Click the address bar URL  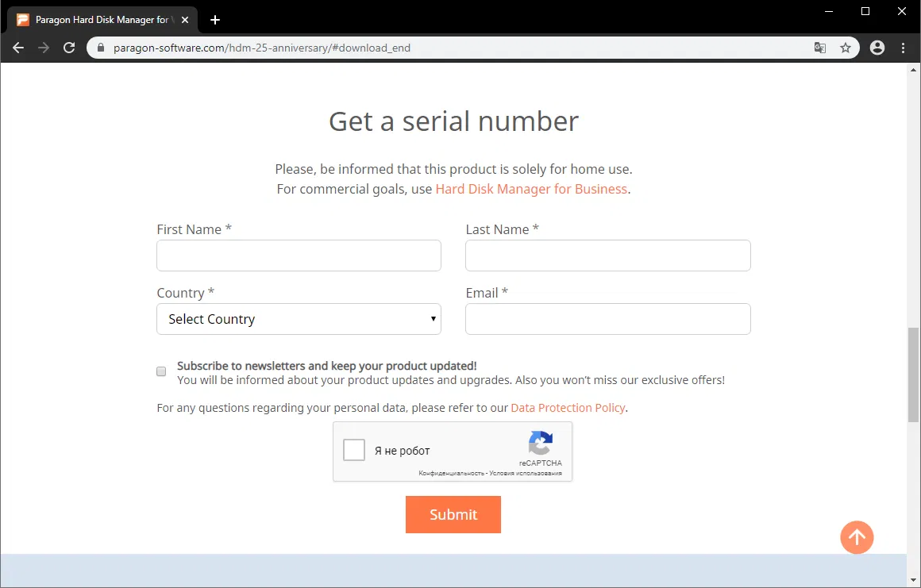[x=262, y=48]
